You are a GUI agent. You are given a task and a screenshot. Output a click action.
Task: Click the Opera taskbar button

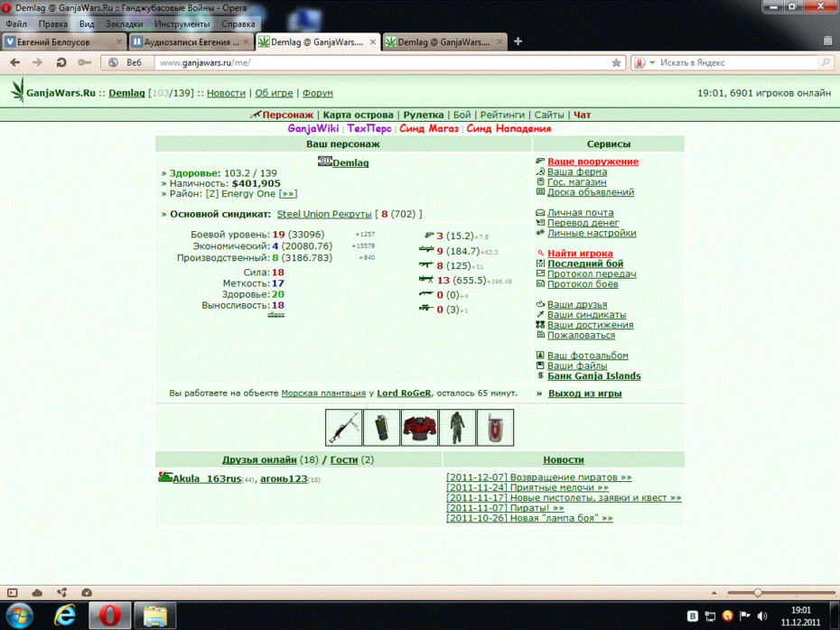click(109, 615)
